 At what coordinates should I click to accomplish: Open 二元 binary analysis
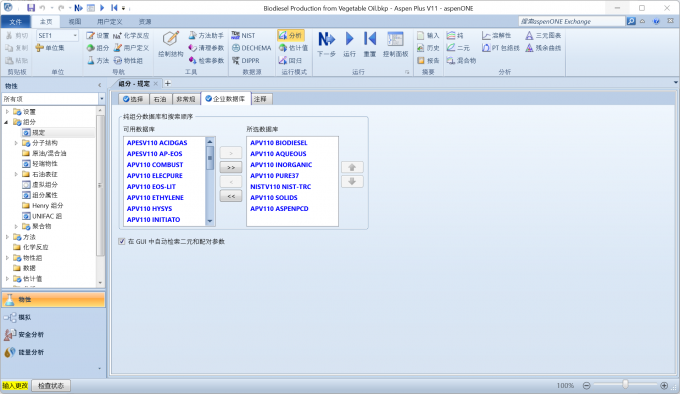(458, 48)
